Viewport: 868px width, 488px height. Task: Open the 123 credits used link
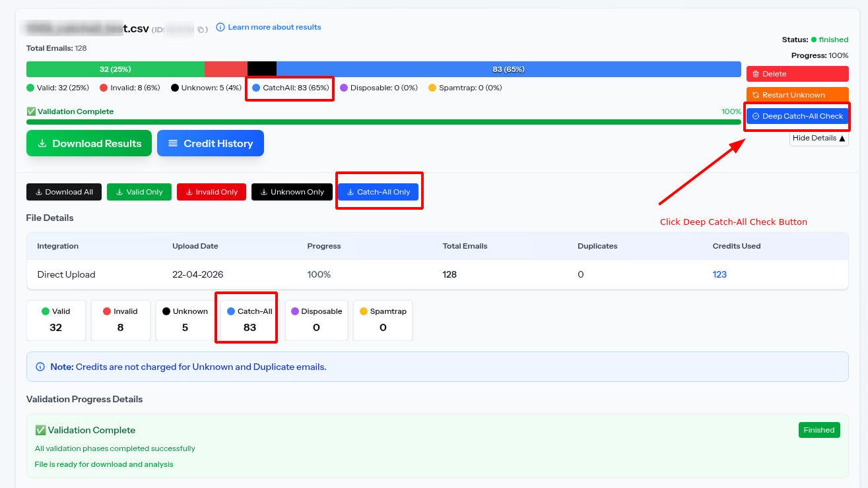(719, 274)
